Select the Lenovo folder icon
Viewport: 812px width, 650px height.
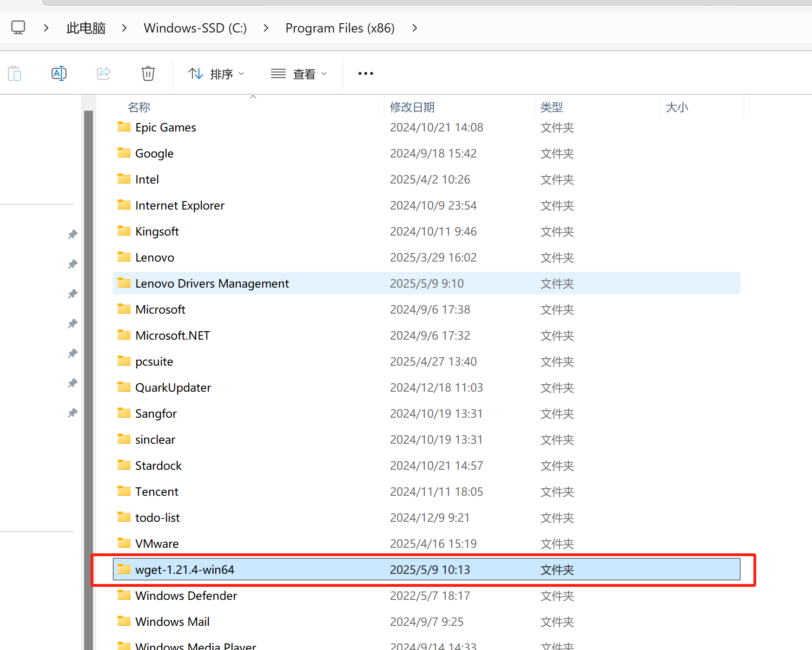(124, 257)
